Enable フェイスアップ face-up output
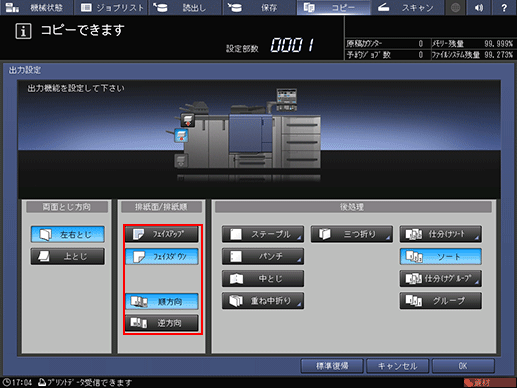517x388 pixels. click(x=162, y=234)
